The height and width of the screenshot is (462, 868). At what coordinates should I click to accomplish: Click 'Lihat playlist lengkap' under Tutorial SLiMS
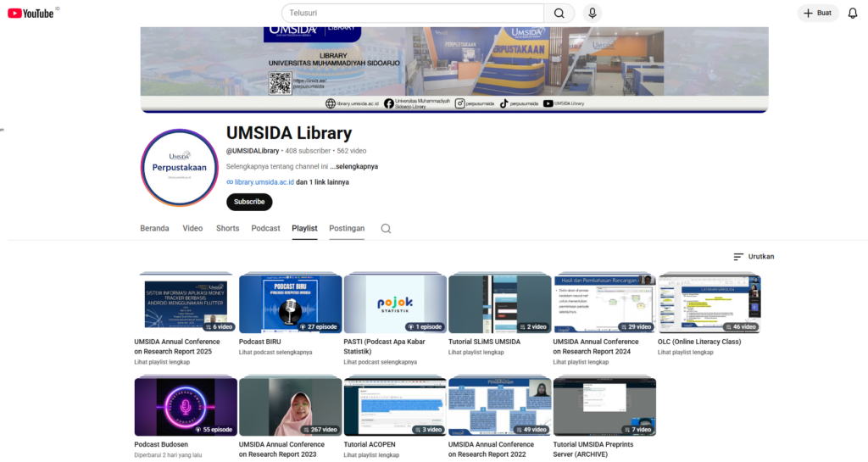tap(476, 353)
